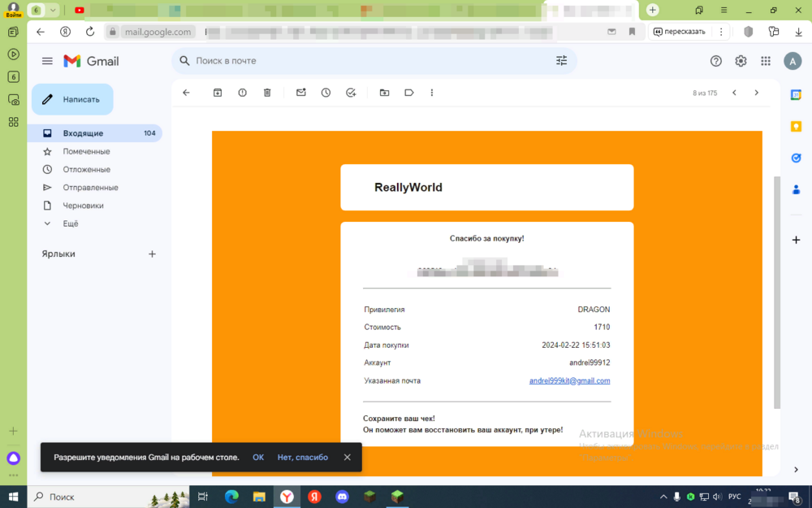Click the Gmail logo
The height and width of the screenshot is (508, 812).
(91, 61)
